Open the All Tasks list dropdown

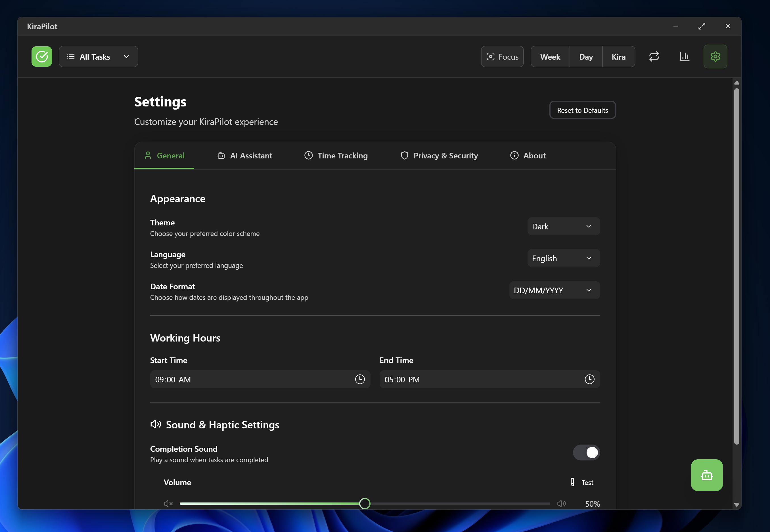98,57
